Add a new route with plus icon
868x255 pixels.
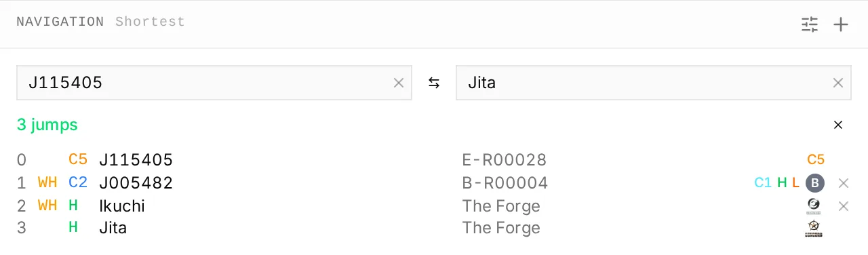pos(841,25)
